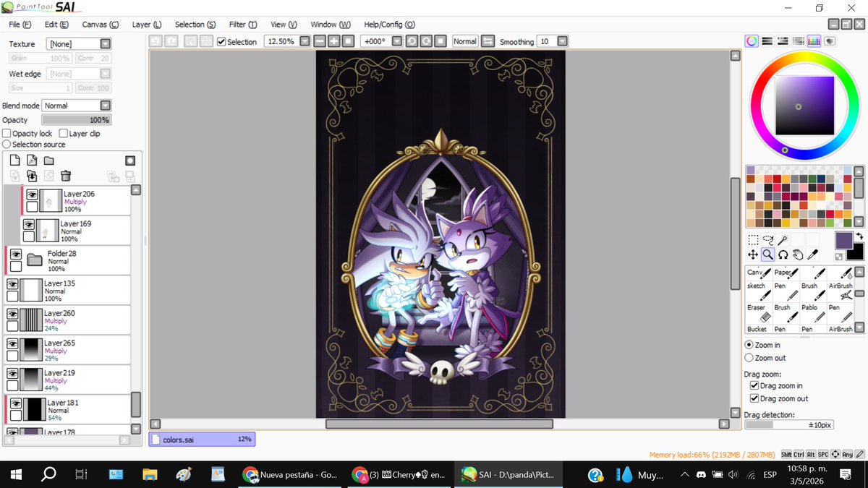This screenshot has width=868, height=488.
Task: Select the Zoom out radio option
Action: pyautogui.click(x=749, y=358)
